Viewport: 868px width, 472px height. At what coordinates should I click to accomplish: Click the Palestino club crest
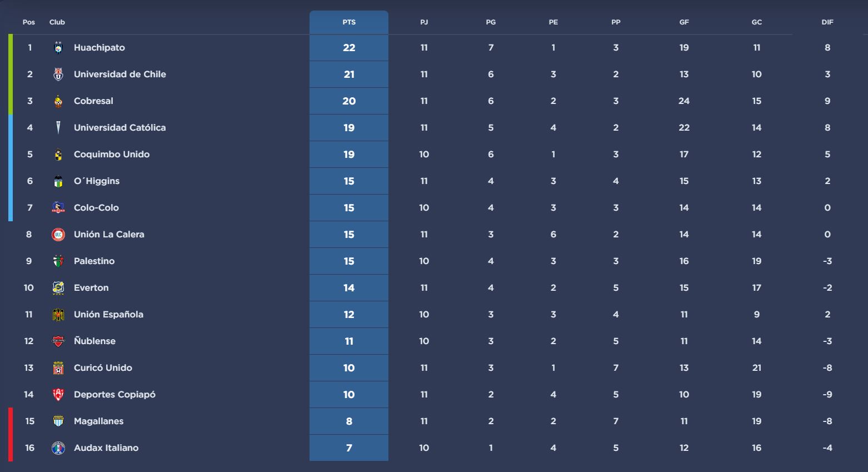(x=58, y=261)
